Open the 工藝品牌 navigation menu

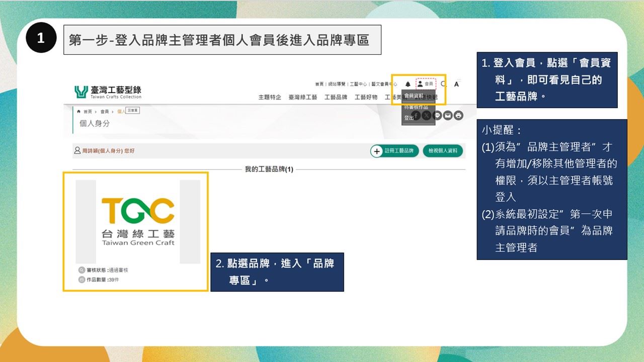(x=336, y=97)
